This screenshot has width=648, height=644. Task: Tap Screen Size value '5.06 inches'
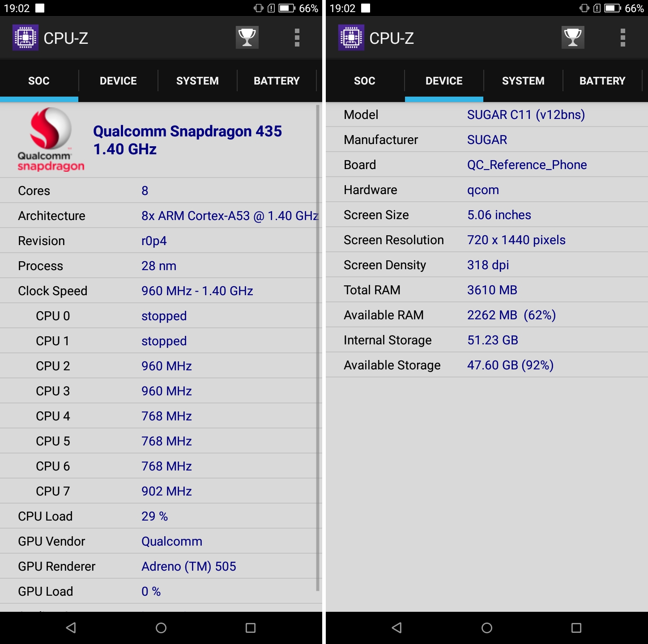pyautogui.click(x=499, y=215)
